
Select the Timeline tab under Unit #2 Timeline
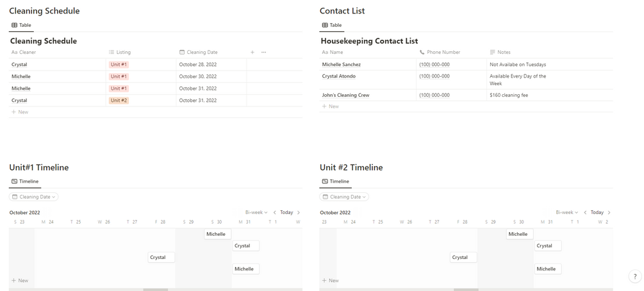(x=336, y=181)
